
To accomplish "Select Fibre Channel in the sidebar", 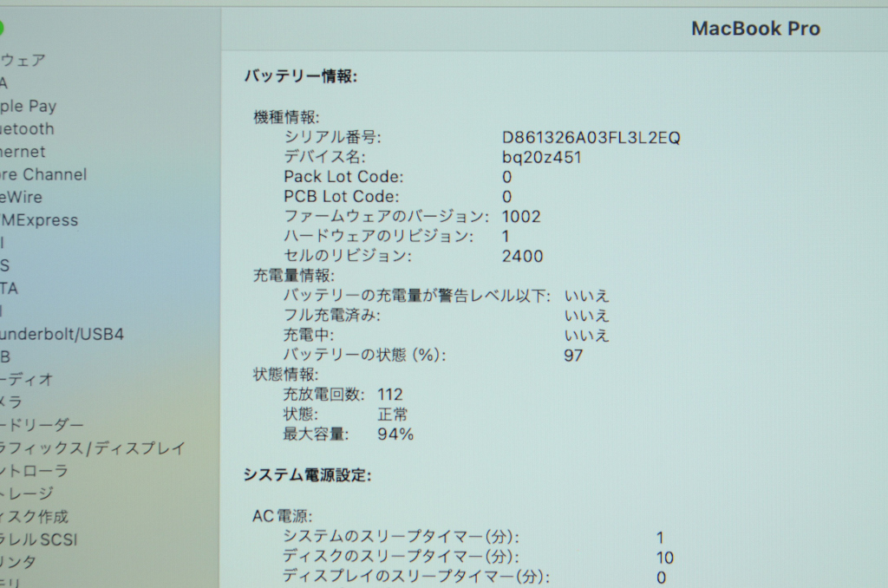I will click(x=43, y=174).
